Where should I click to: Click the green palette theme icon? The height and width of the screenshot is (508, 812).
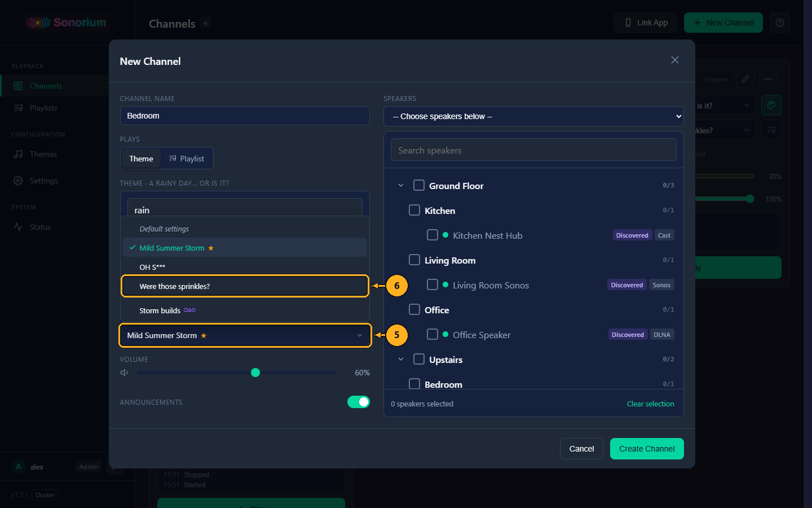[x=771, y=105]
